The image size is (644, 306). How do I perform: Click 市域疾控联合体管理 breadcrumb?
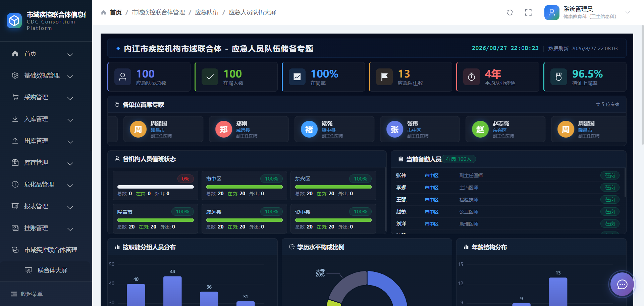158,12
